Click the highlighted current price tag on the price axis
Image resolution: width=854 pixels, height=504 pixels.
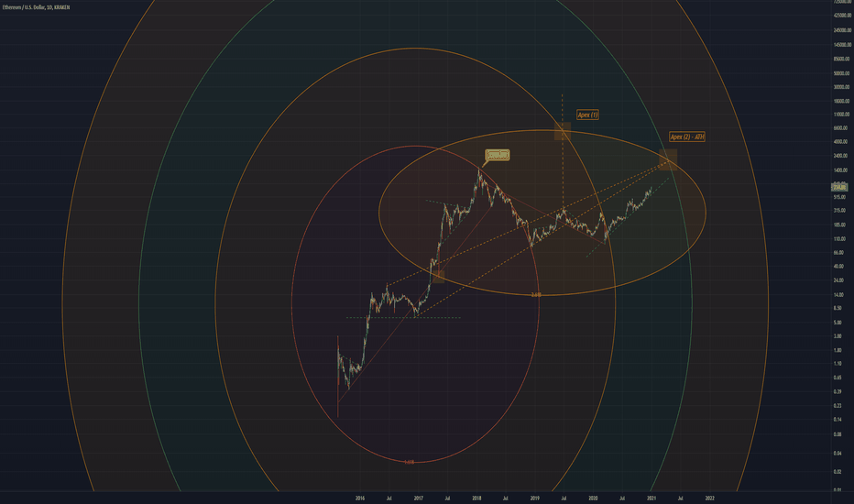839,187
